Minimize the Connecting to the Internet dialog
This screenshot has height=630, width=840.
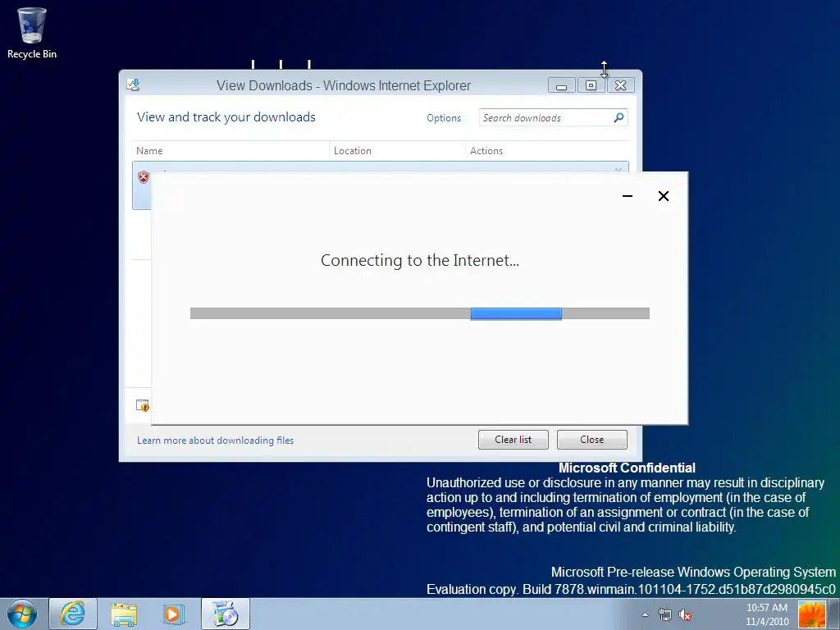pyautogui.click(x=628, y=196)
